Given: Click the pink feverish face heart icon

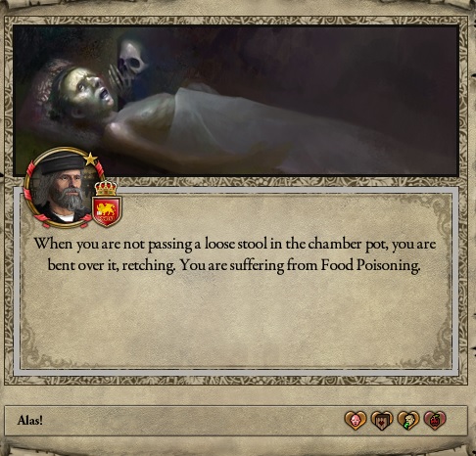Looking at the screenshot, I should (356, 420).
